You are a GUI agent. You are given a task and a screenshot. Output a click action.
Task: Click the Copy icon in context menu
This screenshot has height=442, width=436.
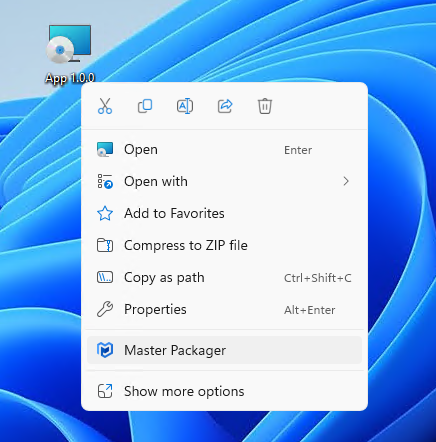145,106
